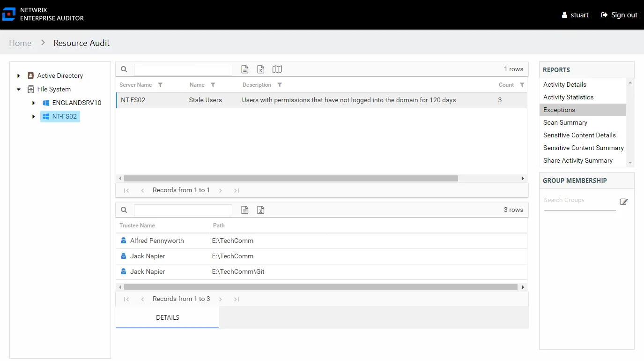Go to previous page of upper table

(x=142, y=190)
